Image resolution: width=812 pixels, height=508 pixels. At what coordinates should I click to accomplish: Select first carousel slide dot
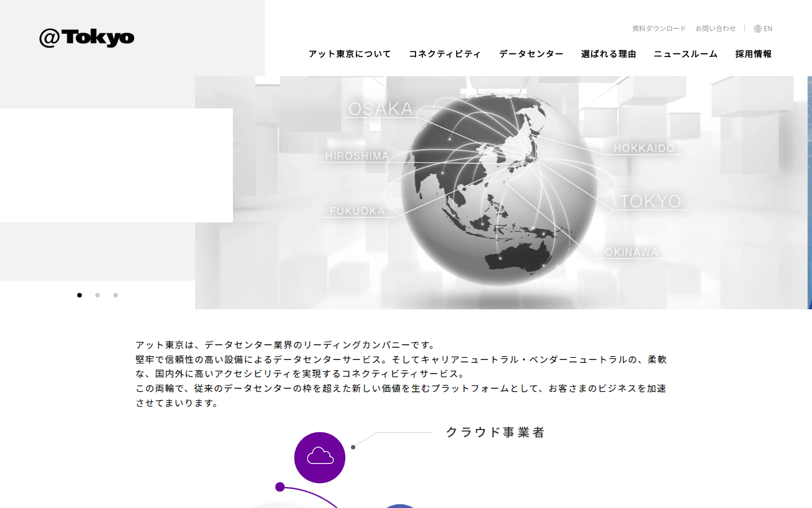tap(80, 295)
